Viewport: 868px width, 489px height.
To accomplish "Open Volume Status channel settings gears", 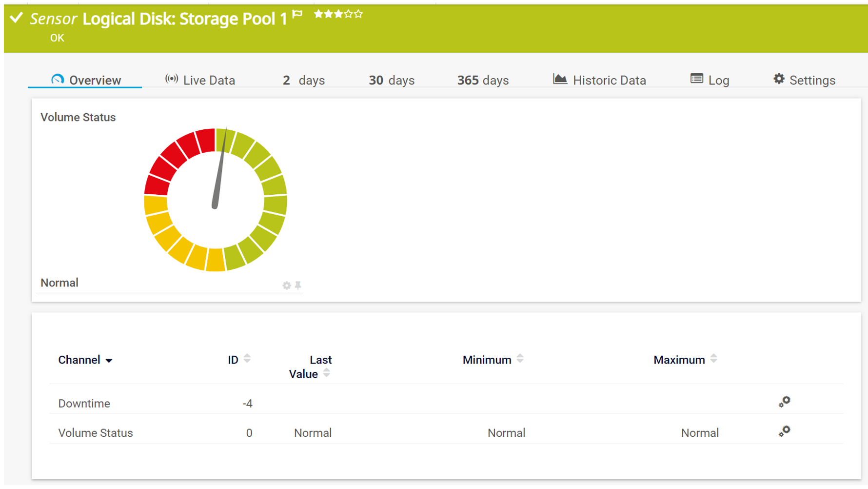I will coord(784,431).
